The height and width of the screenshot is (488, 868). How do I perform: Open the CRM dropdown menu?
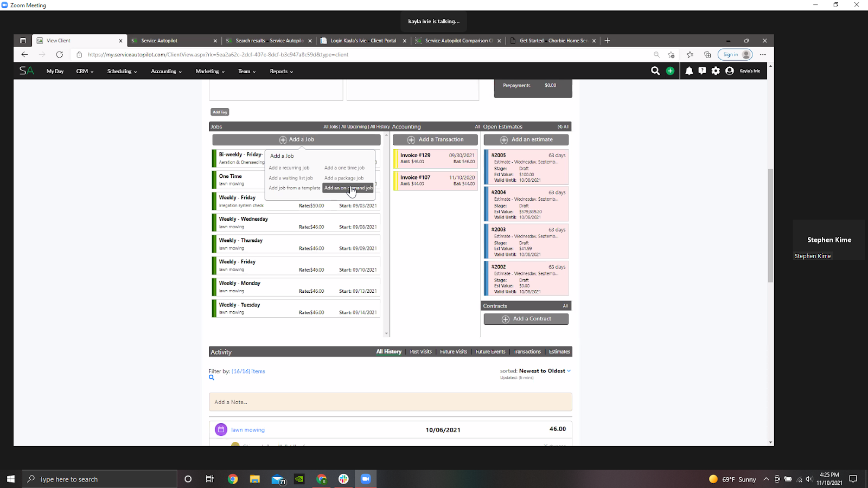(85, 72)
